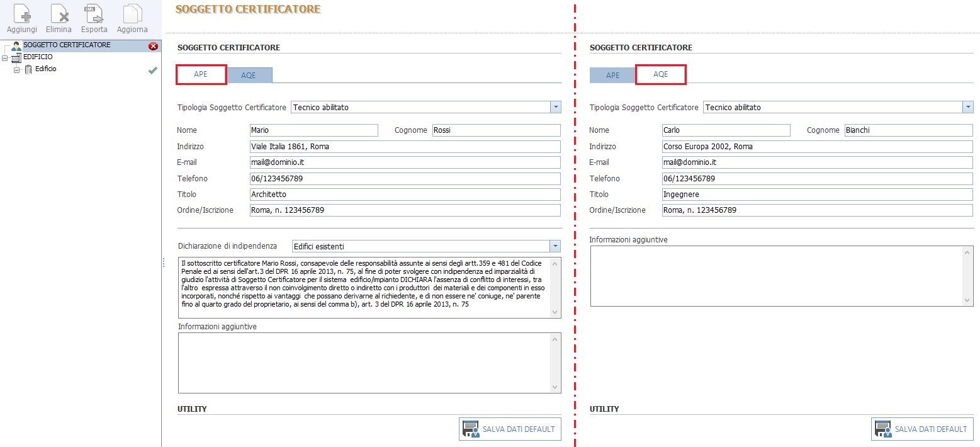Click left SALVA DATI DEFAULT button
Image resolution: width=980 pixels, height=447 pixels.
510,429
